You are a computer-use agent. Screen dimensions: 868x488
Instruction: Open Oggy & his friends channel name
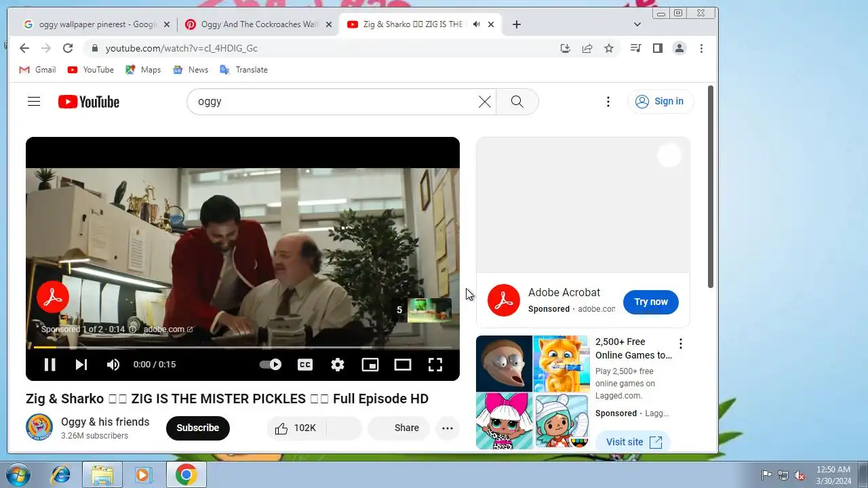pyautogui.click(x=105, y=422)
